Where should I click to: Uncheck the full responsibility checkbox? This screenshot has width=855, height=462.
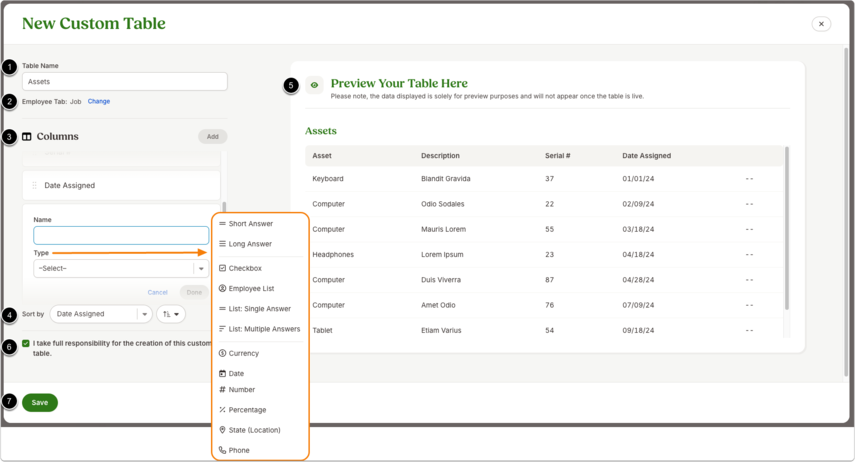[x=26, y=343]
